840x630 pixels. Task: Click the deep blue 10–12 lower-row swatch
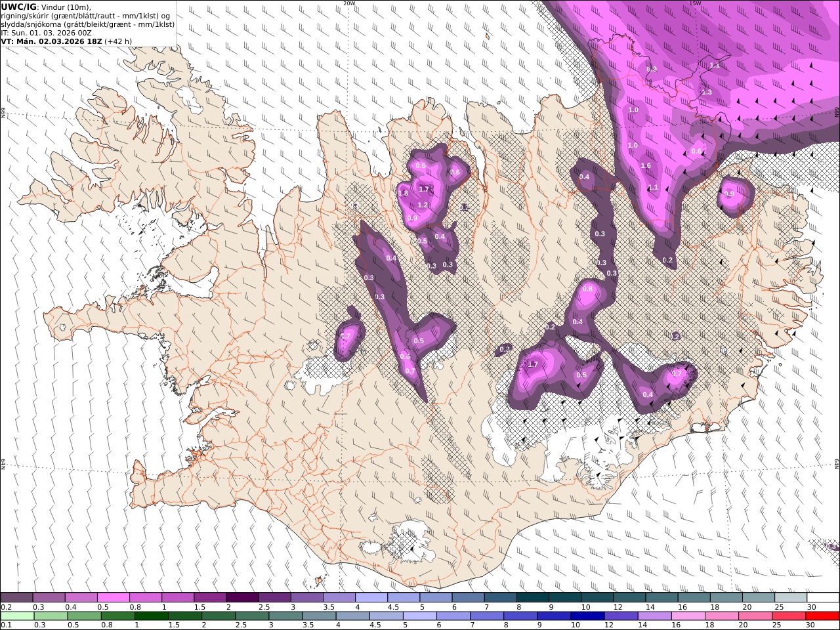tap(587, 616)
